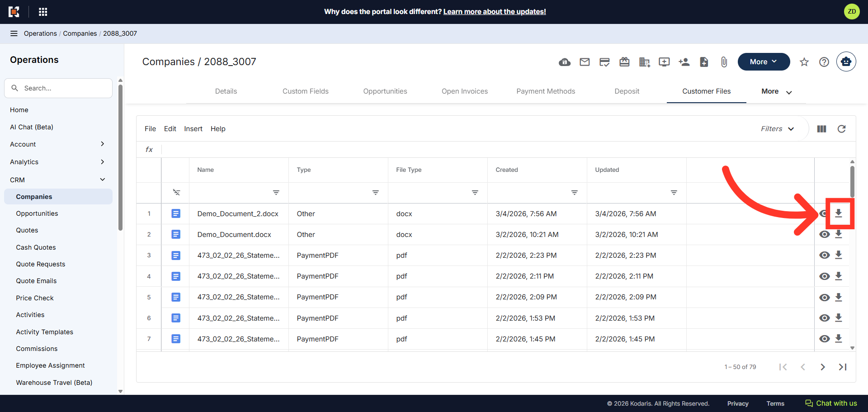The width and height of the screenshot is (868, 412).
Task: Open the ZD user avatar
Action: click(x=852, y=12)
